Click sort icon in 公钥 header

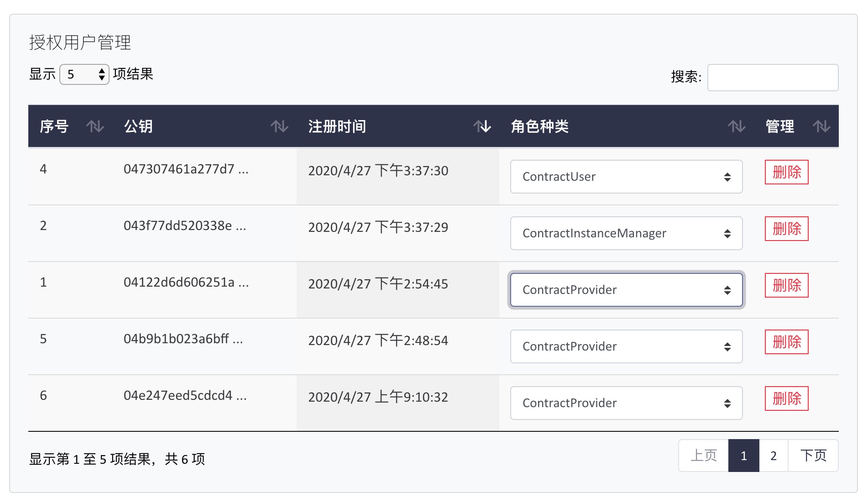(x=279, y=126)
